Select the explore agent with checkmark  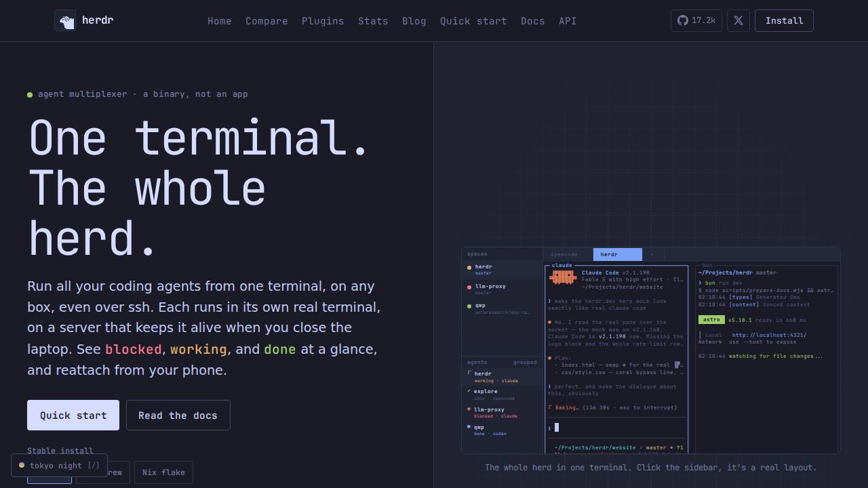coord(502,394)
